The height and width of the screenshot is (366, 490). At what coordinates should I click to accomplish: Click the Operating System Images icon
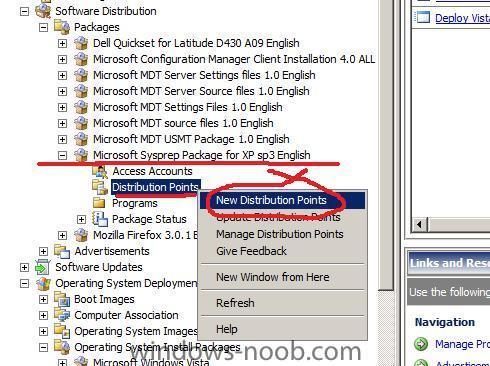62,331
